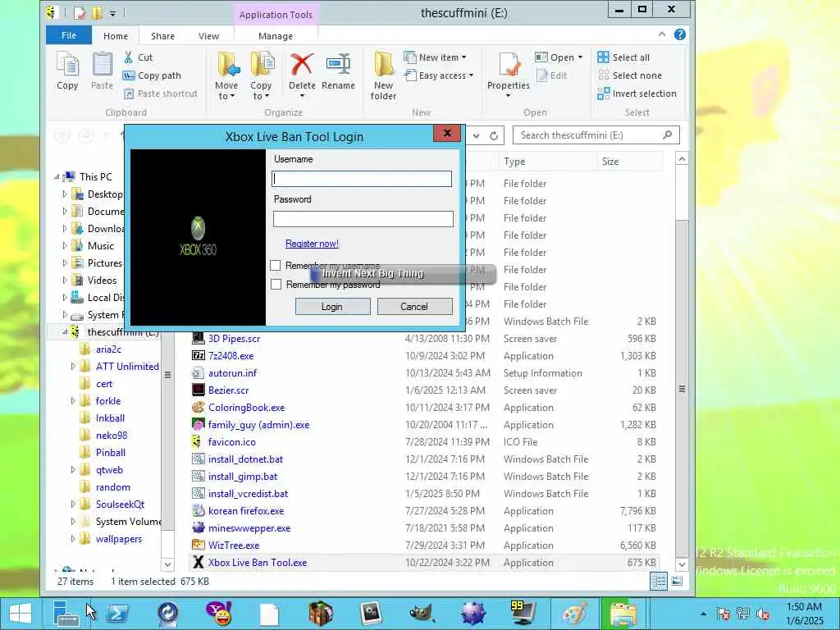Click the ColoringBook.exe palette icon
This screenshot has width=840, height=630.
pyautogui.click(x=199, y=408)
